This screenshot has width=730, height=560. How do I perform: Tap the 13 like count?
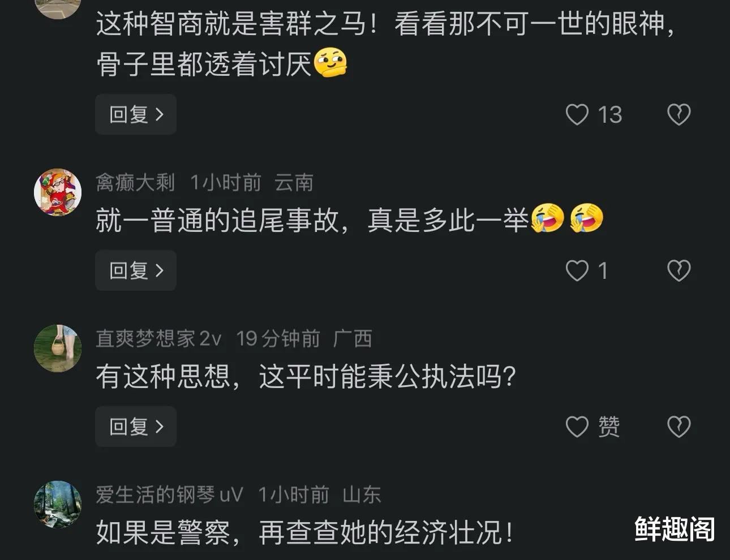(610, 115)
